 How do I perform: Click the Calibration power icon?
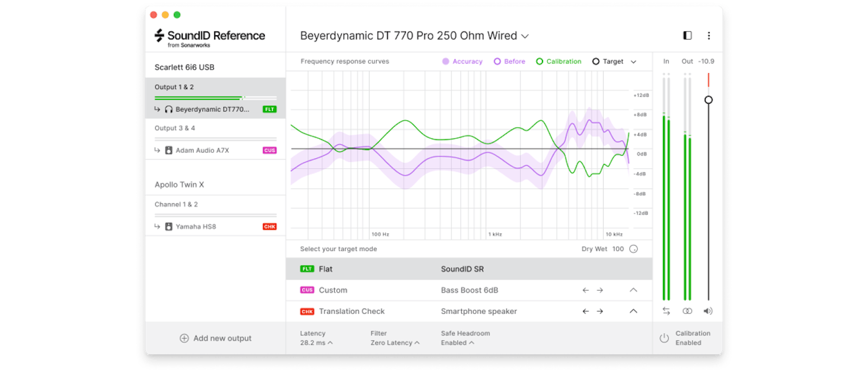coord(664,338)
